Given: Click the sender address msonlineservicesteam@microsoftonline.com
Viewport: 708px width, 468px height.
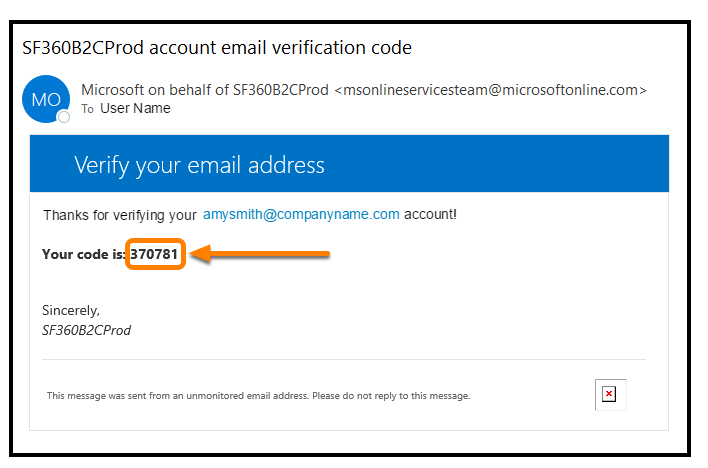Looking at the screenshot, I should 489,90.
